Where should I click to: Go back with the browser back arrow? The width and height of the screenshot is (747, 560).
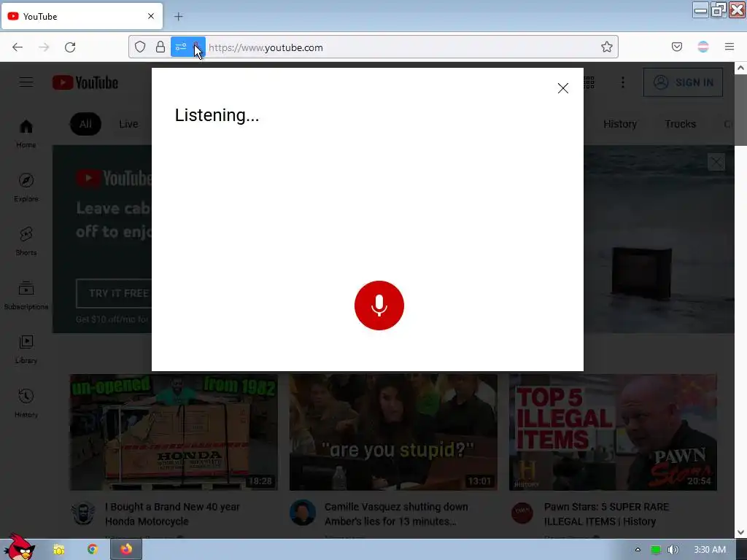18,47
